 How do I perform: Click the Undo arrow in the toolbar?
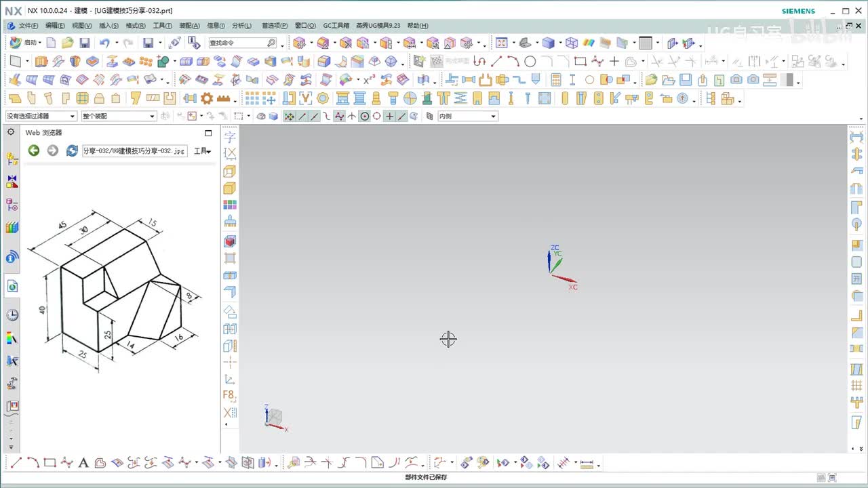point(104,43)
